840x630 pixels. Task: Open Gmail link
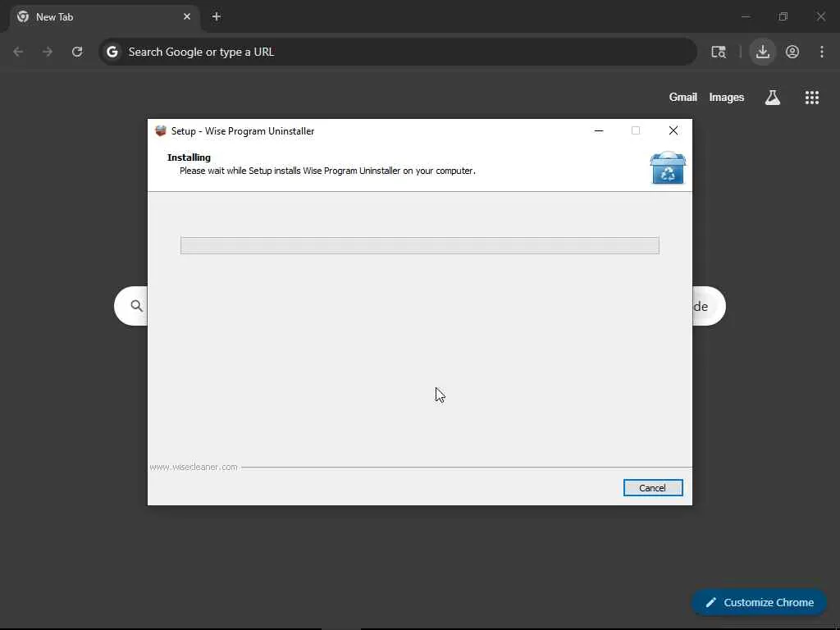682,97
